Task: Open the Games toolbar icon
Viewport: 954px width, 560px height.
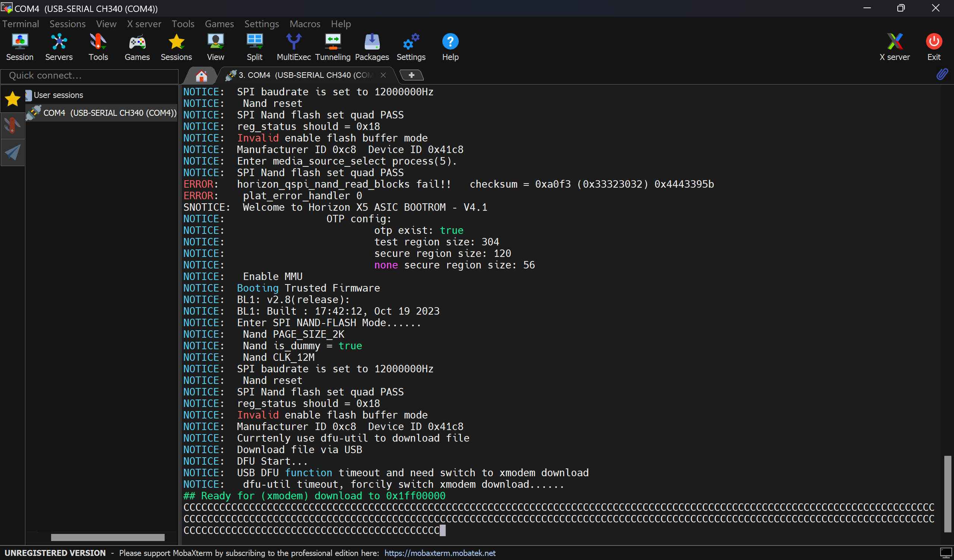Action: (x=137, y=47)
